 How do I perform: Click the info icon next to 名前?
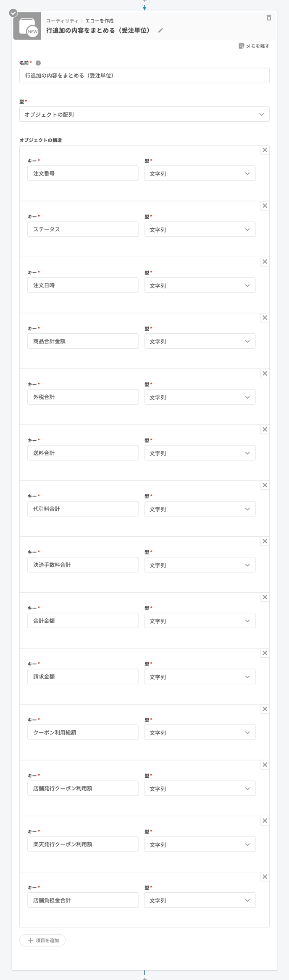click(38, 63)
